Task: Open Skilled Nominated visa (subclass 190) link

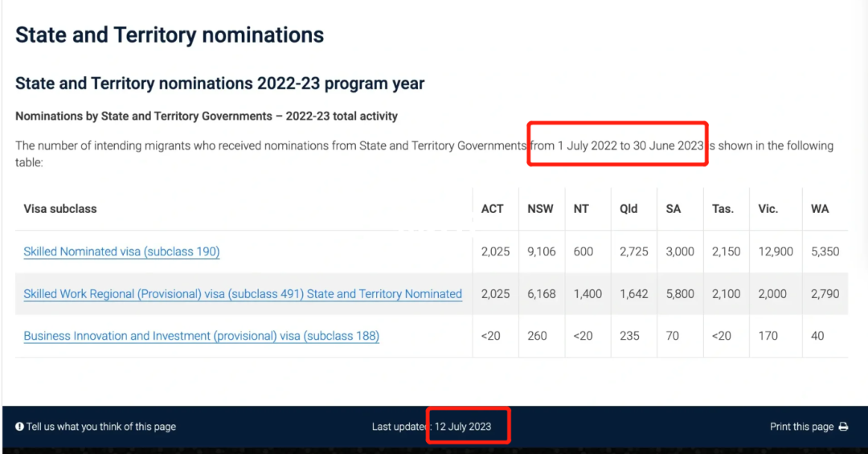Action: pos(121,252)
